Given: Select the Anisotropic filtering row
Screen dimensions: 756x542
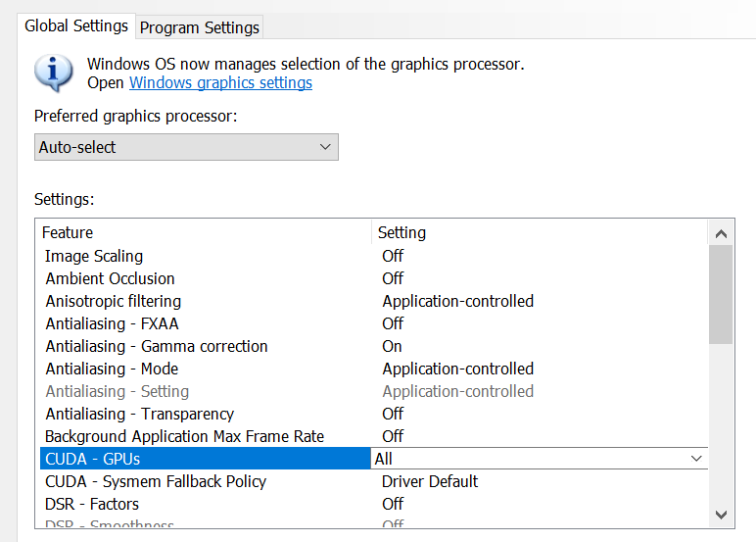Looking at the screenshot, I should coord(113,301).
